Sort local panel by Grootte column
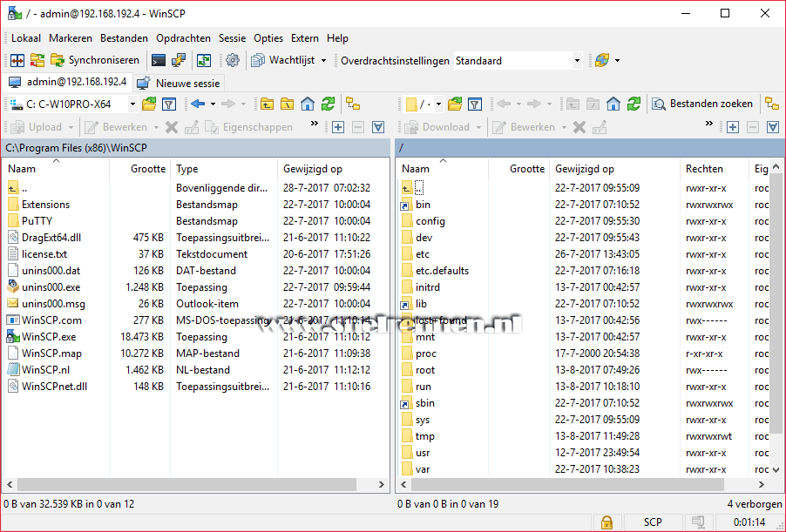 [x=139, y=169]
